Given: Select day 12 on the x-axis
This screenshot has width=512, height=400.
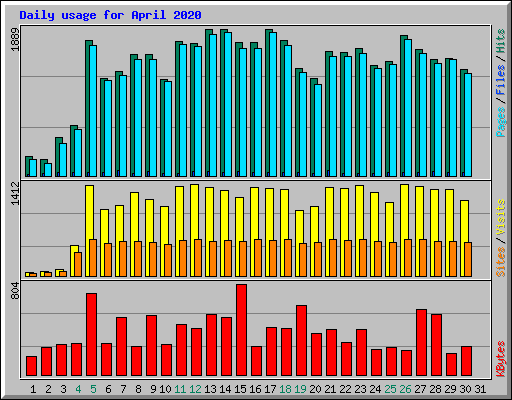Looking at the screenshot, I should [x=195, y=389].
